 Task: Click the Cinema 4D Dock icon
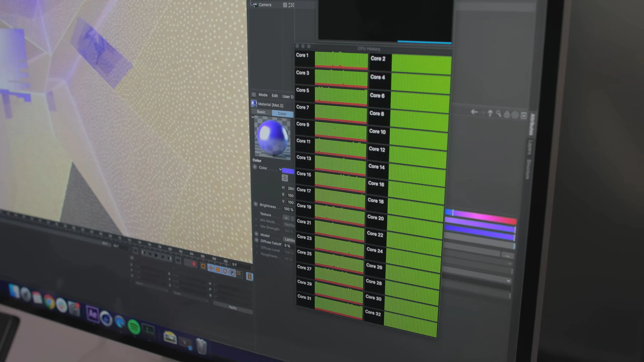106,318
